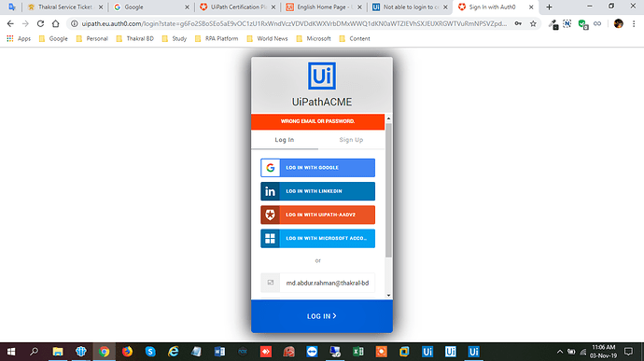Go to the browser home page
Screen dimensions: 644x361
pos(55,24)
